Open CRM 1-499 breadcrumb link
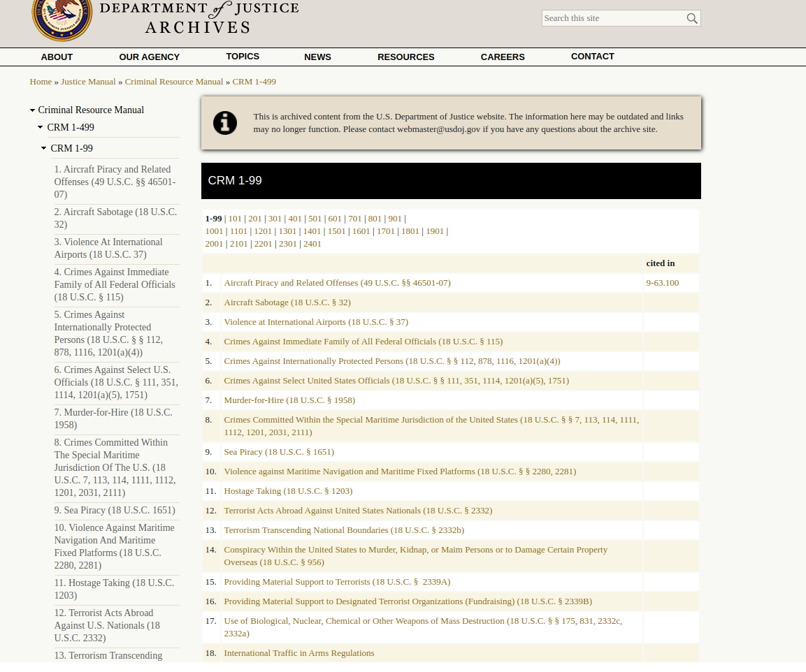 point(254,82)
